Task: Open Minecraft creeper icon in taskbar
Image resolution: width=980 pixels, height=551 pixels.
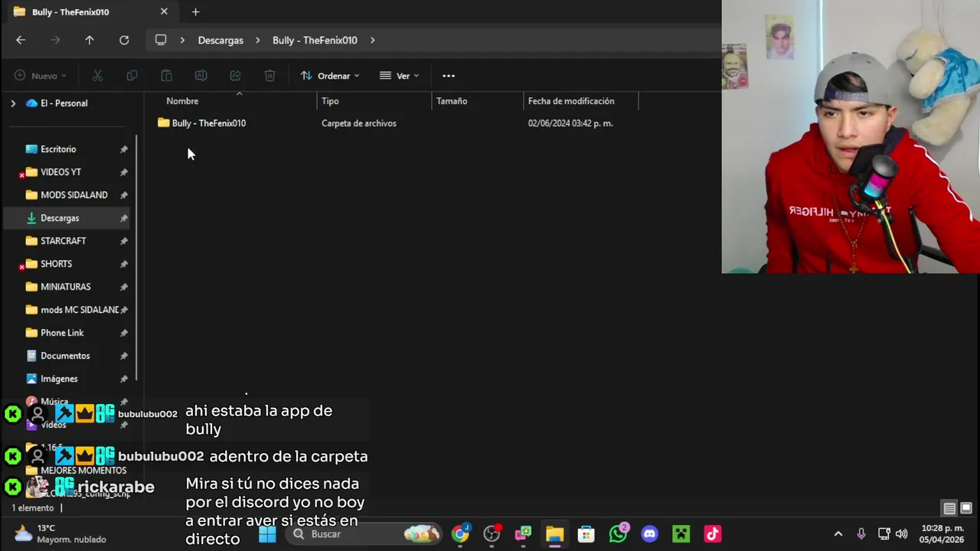Action: (x=681, y=534)
